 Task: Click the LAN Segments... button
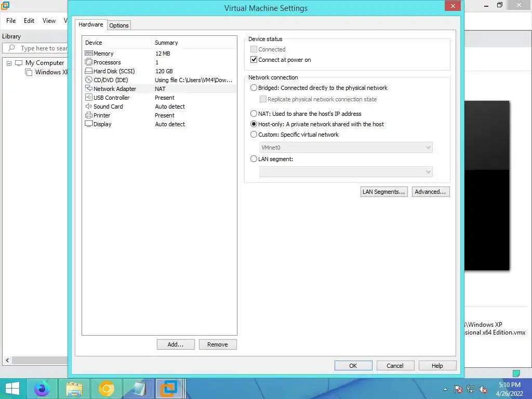[384, 192]
